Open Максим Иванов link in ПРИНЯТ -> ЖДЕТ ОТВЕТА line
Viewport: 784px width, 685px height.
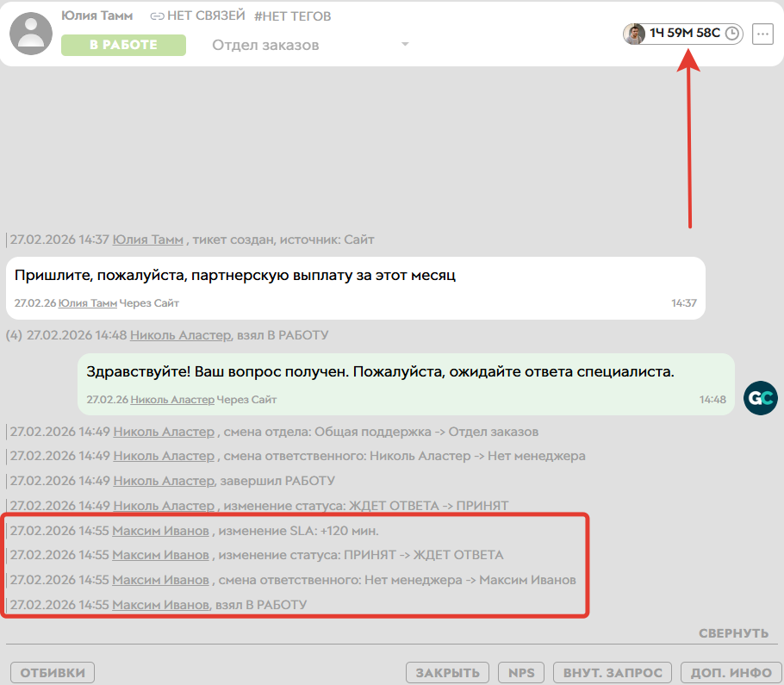pos(160,555)
